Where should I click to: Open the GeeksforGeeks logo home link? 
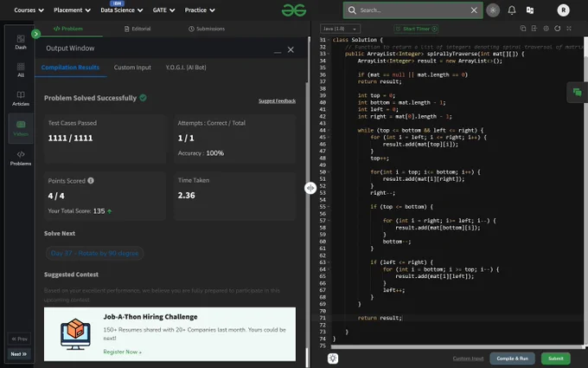pos(294,10)
